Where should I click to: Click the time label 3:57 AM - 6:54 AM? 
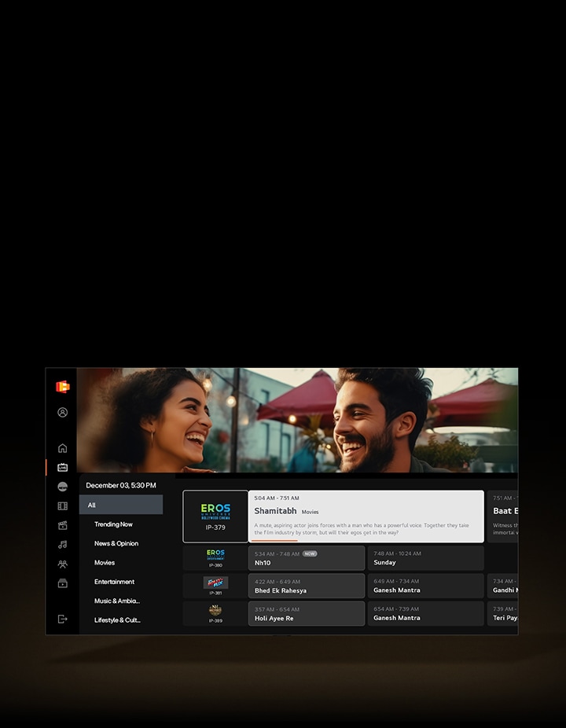pos(277,609)
